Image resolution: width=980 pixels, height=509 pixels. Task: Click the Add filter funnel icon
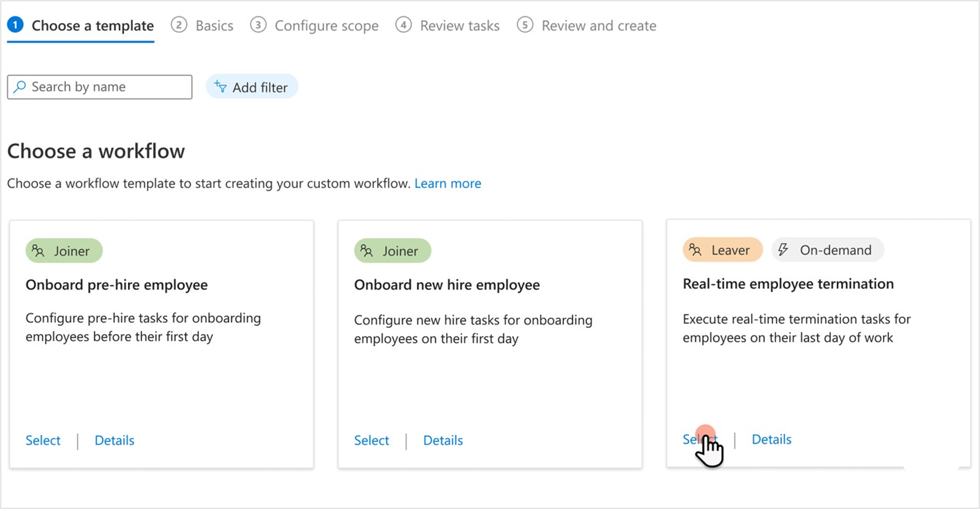(220, 86)
